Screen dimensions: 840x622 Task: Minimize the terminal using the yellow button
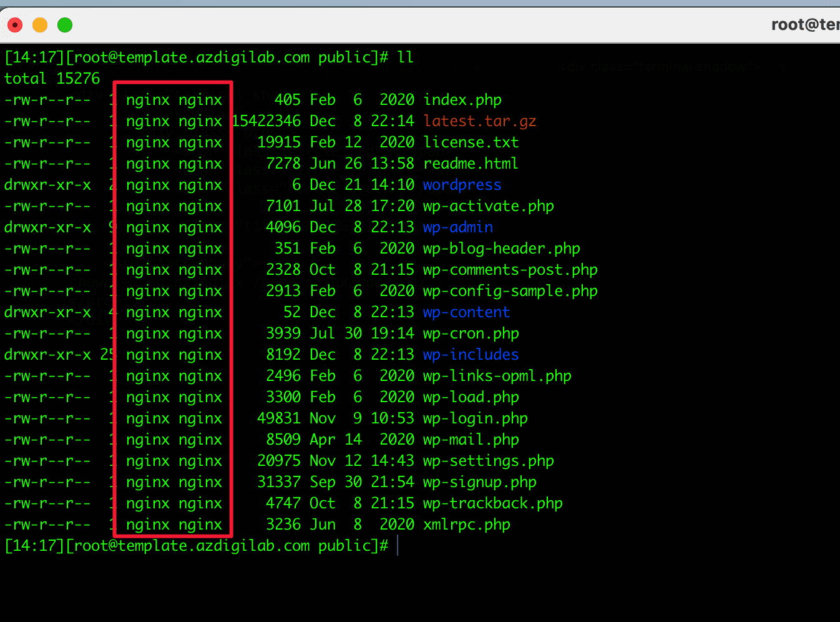pyautogui.click(x=40, y=25)
